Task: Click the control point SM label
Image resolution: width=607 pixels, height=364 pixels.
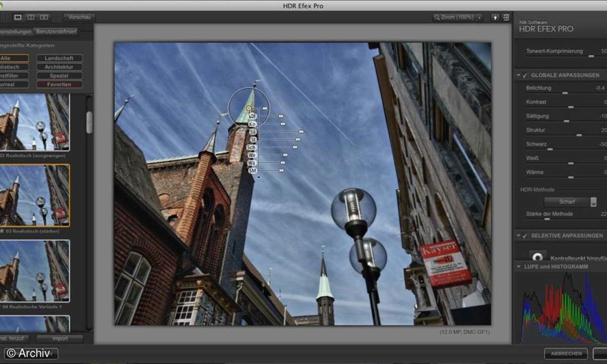Action: pos(252,171)
